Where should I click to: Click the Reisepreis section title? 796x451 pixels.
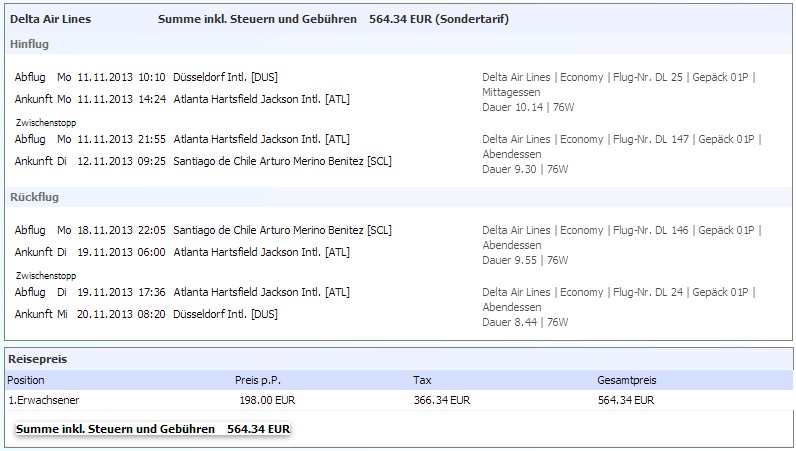click(x=38, y=359)
